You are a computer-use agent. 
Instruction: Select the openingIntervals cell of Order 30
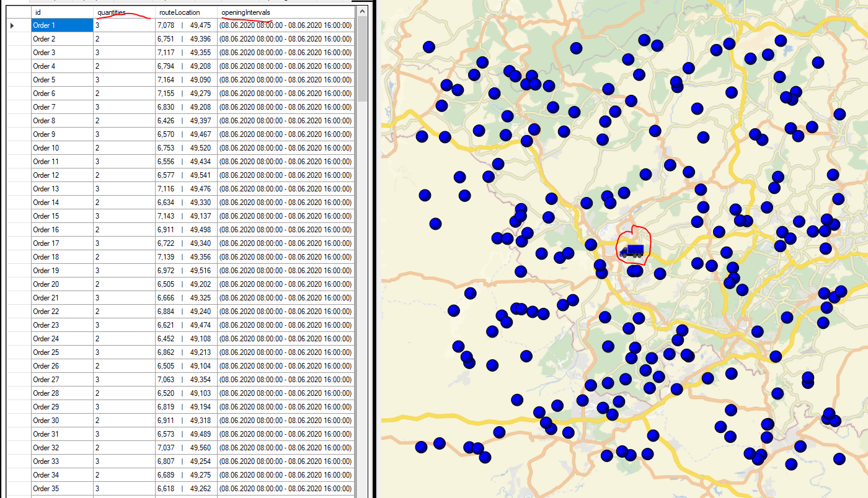point(285,421)
